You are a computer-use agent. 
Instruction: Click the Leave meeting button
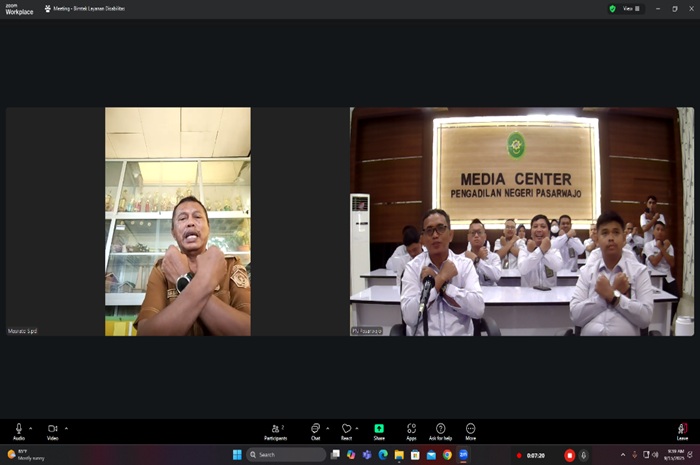682,432
